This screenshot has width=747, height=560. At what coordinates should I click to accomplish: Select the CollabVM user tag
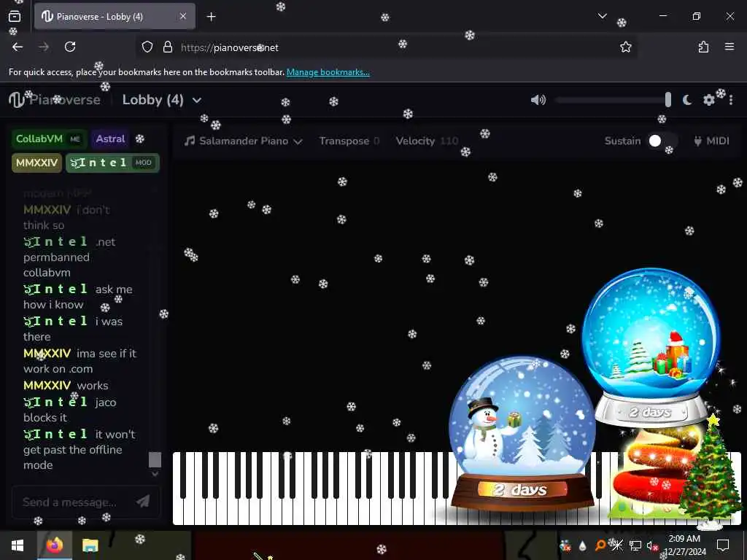[x=50, y=139]
